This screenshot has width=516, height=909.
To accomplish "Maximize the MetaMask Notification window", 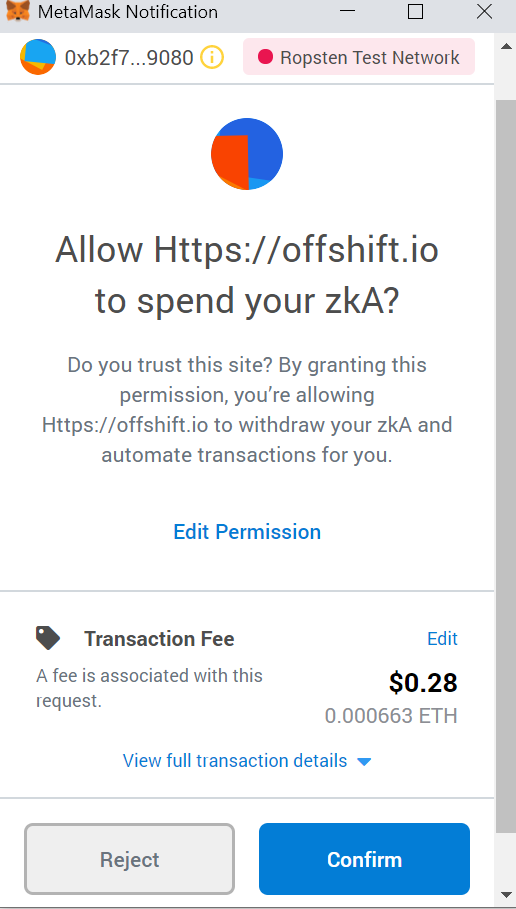I will (415, 12).
